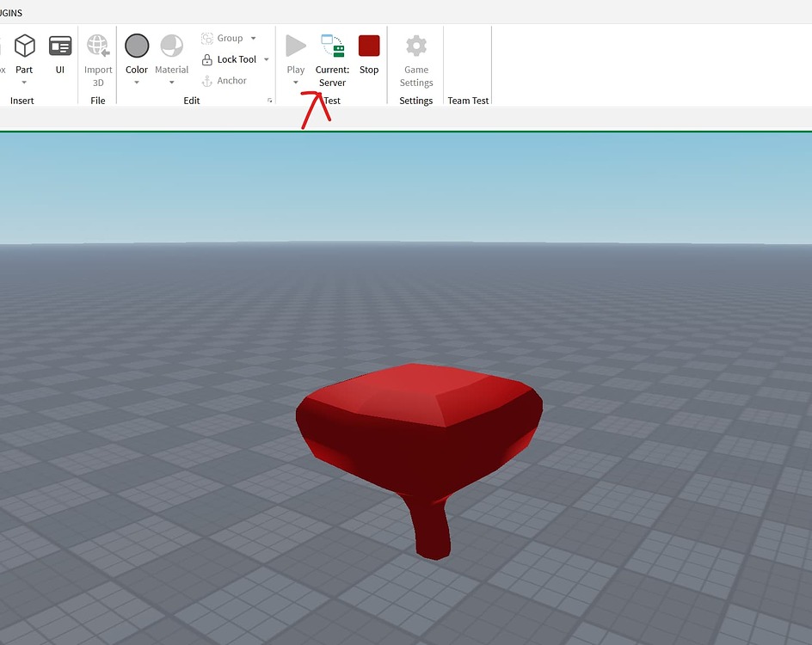Open the Color dropdown arrow
The image size is (812, 645).
click(x=136, y=83)
